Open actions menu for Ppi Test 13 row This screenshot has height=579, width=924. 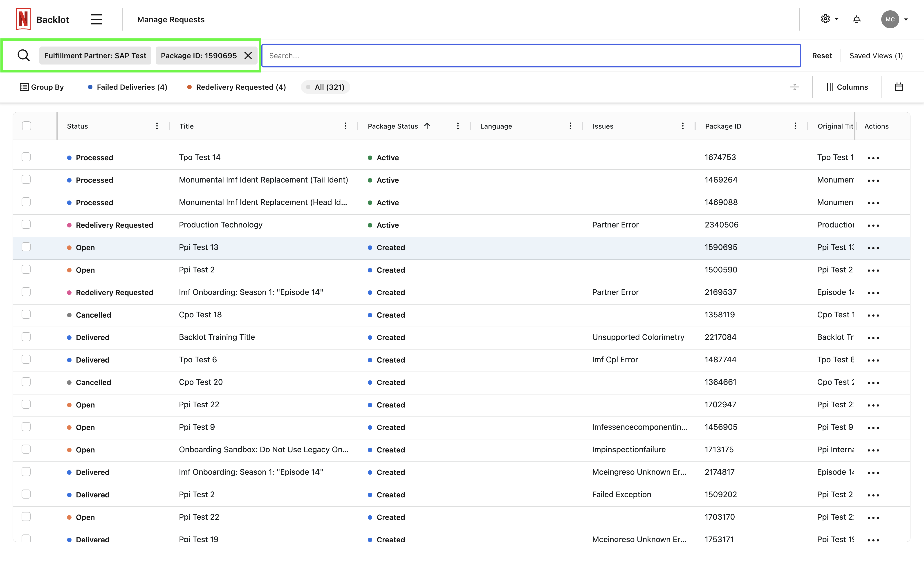click(x=873, y=248)
